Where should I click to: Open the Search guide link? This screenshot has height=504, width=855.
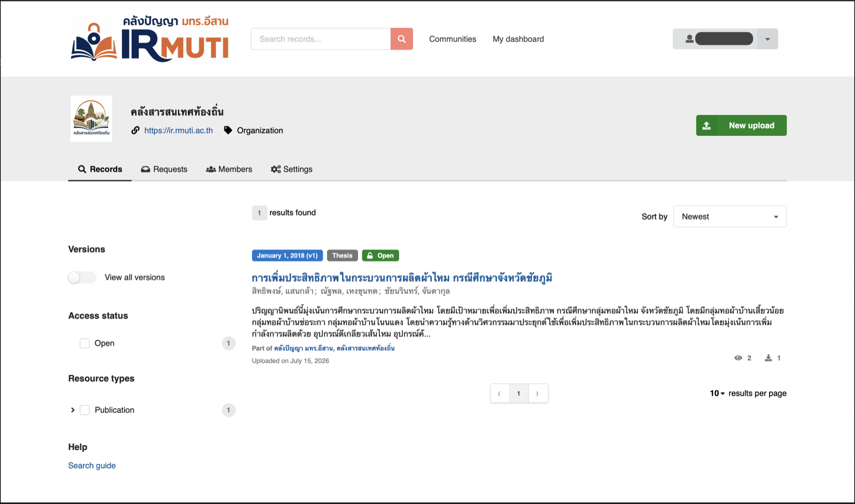pyautogui.click(x=92, y=466)
